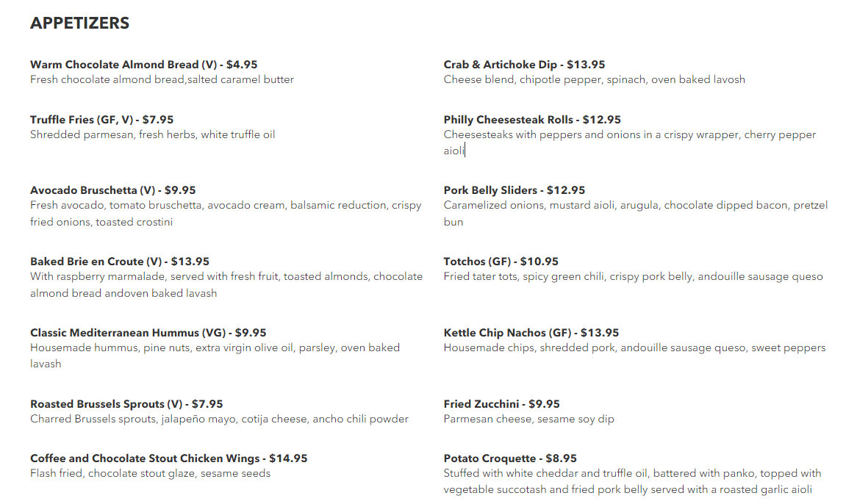The width and height of the screenshot is (846, 504).
Task: Click the Pork Belly Sliders title
Action: [515, 190]
